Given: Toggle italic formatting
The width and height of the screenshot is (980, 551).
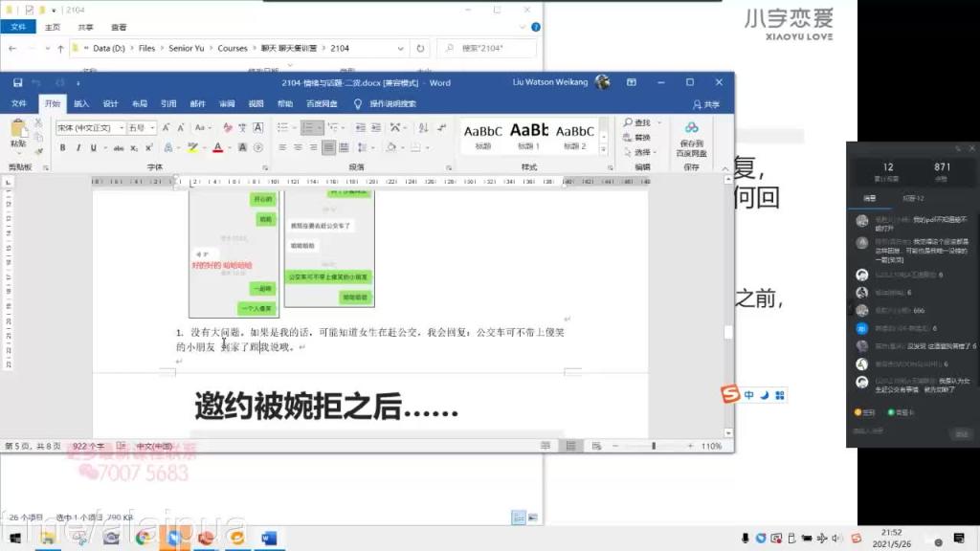Looking at the screenshot, I should 78,148.
